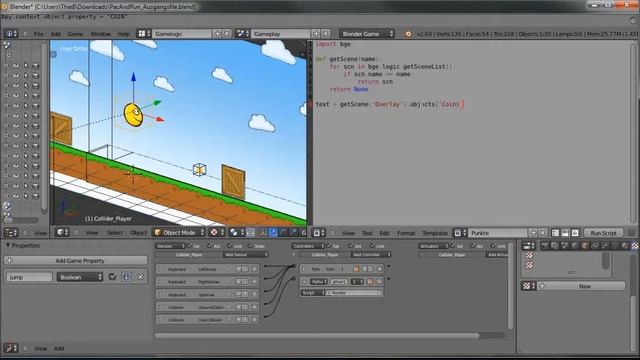This screenshot has height=360, width=640.
Task: Collapse the Properties panel triangle
Action: coord(8,245)
